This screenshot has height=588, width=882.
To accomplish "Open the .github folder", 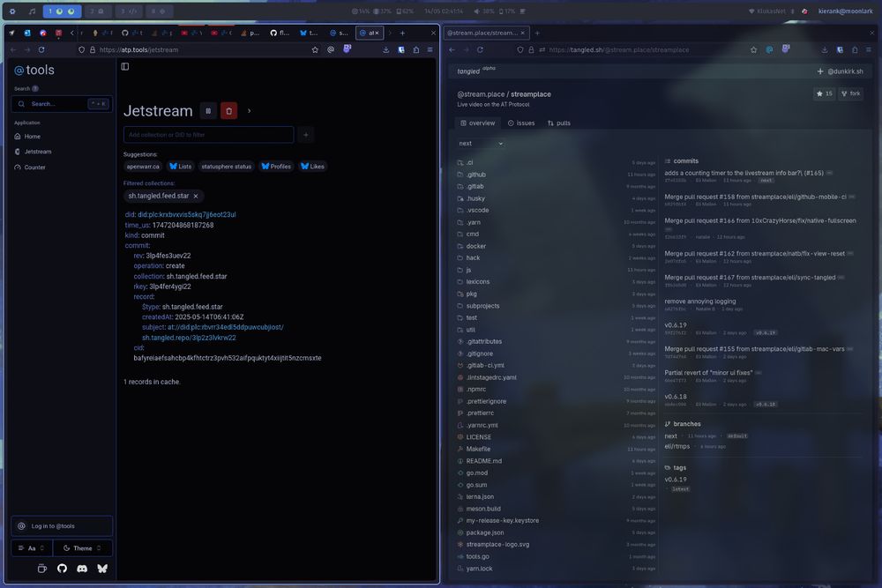I will [476, 175].
